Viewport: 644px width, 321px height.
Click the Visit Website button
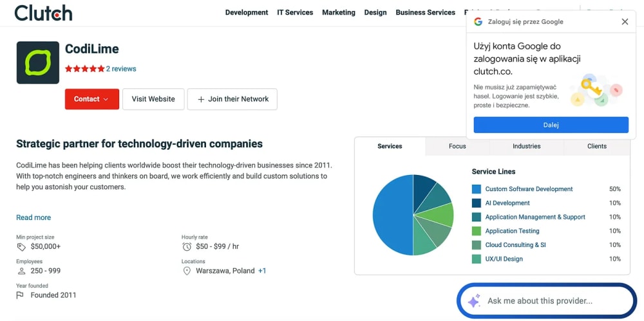(153, 99)
